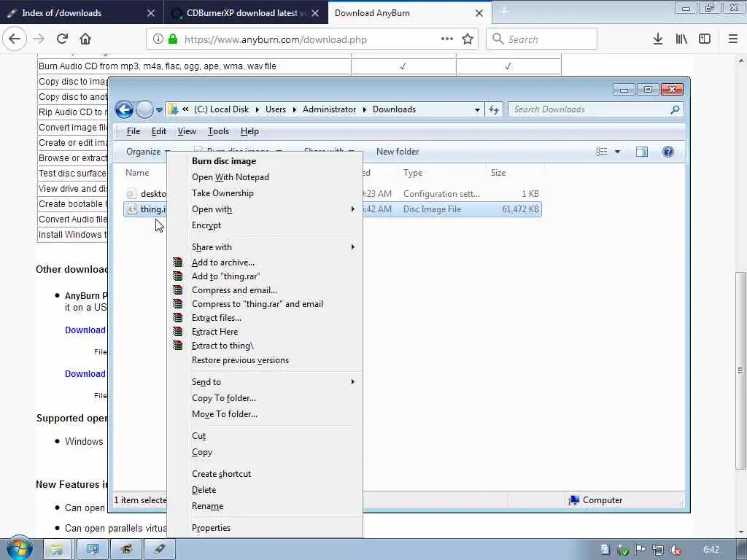The width and height of the screenshot is (747, 560).
Task: Click the Explorer search magnifier icon
Action: 675,109
